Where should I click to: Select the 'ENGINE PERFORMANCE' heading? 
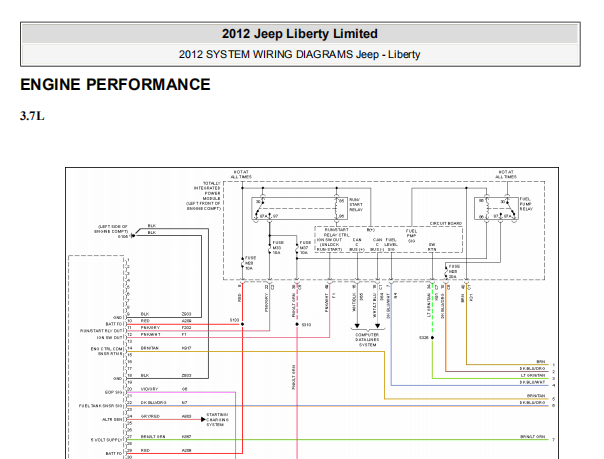point(115,84)
